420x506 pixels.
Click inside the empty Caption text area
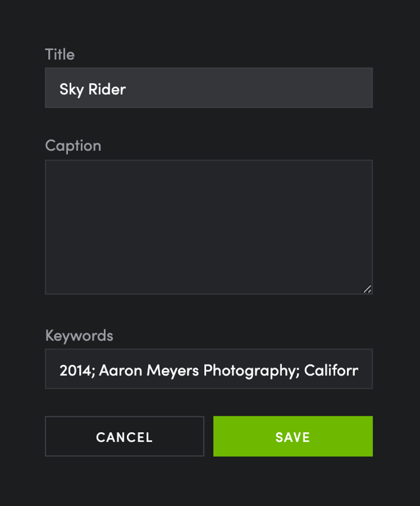click(x=209, y=227)
